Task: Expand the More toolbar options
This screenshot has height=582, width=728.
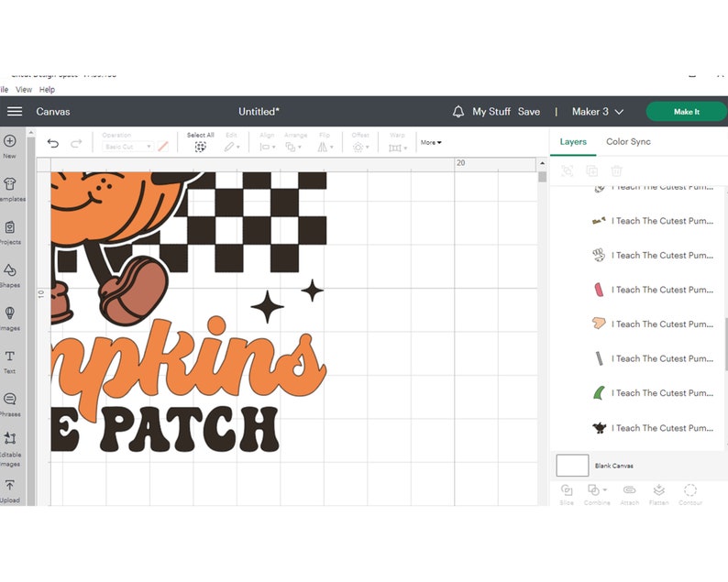Action: (431, 142)
